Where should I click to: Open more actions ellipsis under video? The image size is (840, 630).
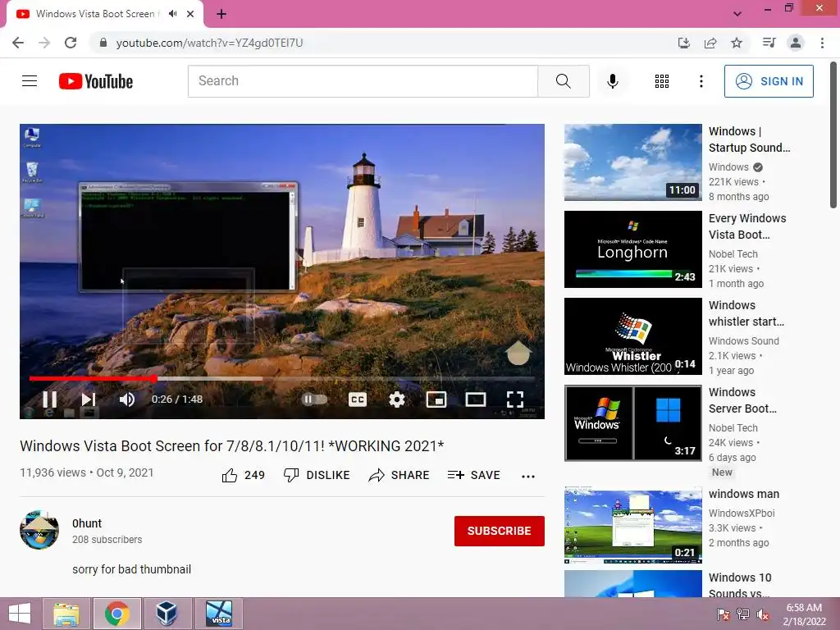pyautogui.click(x=528, y=477)
